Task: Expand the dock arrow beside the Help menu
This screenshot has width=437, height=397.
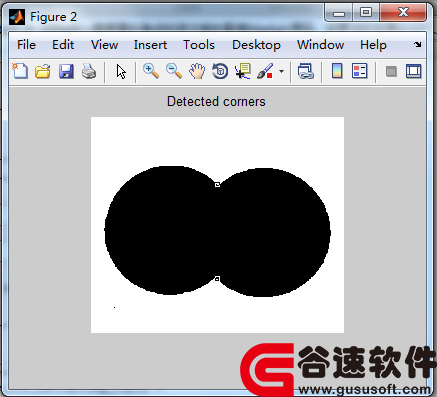Action: 417,44
